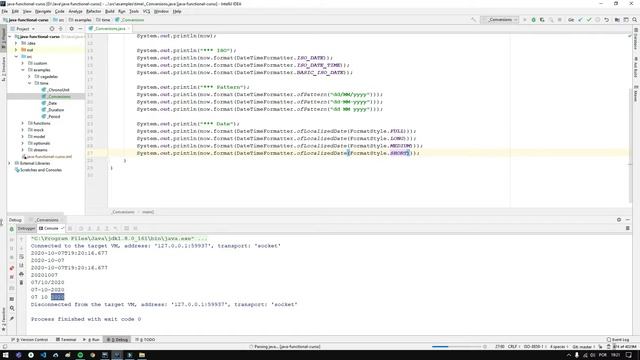Image resolution: width=640 pixels, height=360 pixels.
Task: Click the background task progress bar
Action: coord(456,347)
